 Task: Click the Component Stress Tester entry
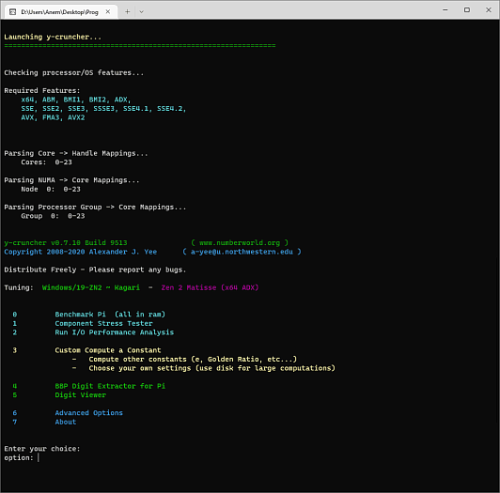point(104,323)
